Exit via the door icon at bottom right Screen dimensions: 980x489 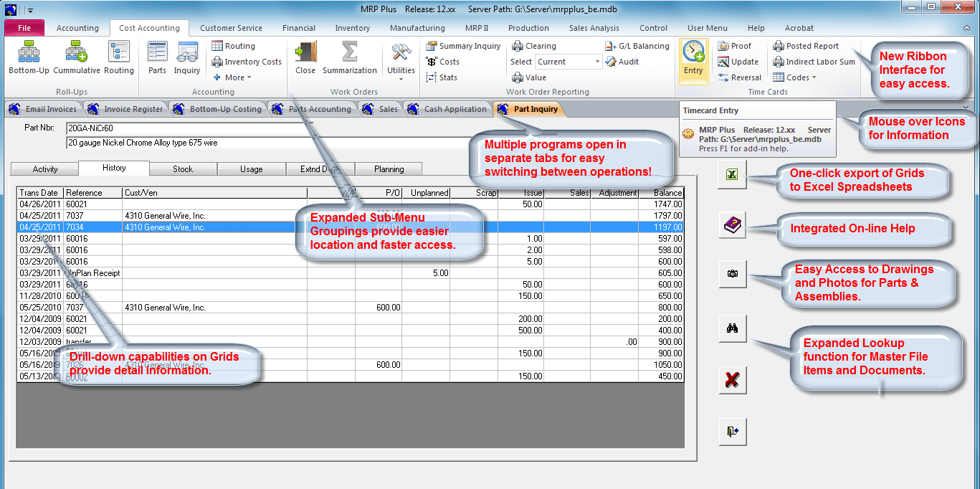click(732, 431)
